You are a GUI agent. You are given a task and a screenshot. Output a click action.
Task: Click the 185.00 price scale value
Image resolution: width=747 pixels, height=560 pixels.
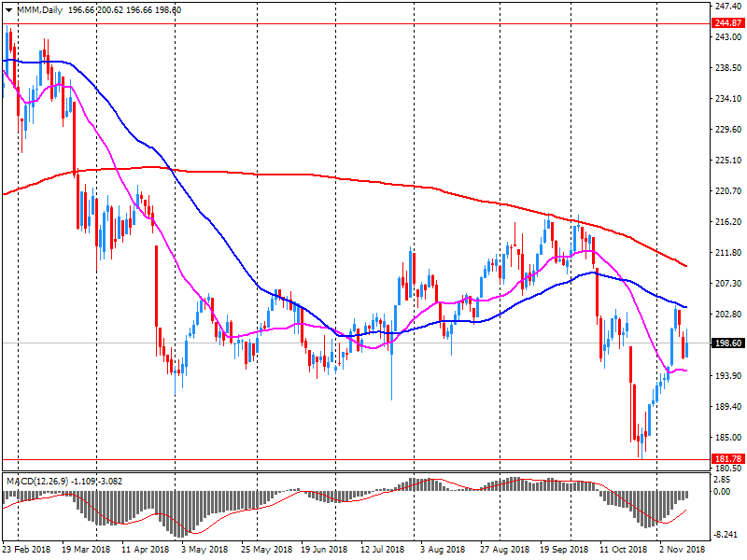728,437
